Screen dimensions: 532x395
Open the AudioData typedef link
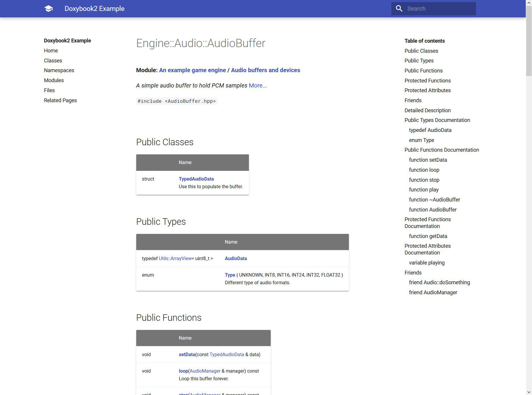click(x=236, y=258)
